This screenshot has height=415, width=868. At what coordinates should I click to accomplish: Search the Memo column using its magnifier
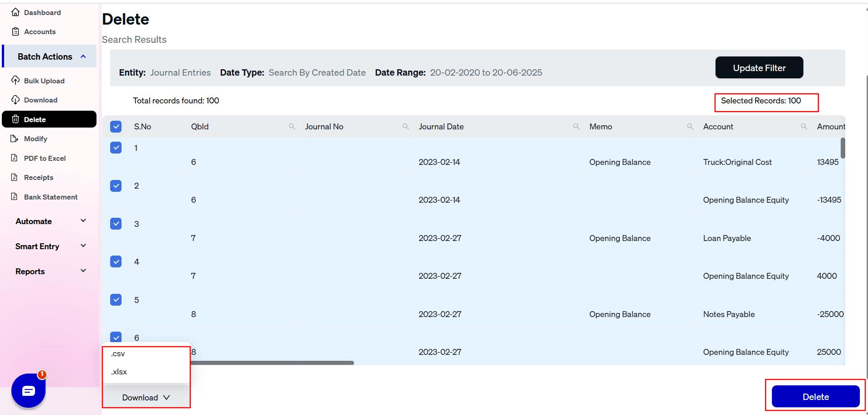click(x=690, y=127)
